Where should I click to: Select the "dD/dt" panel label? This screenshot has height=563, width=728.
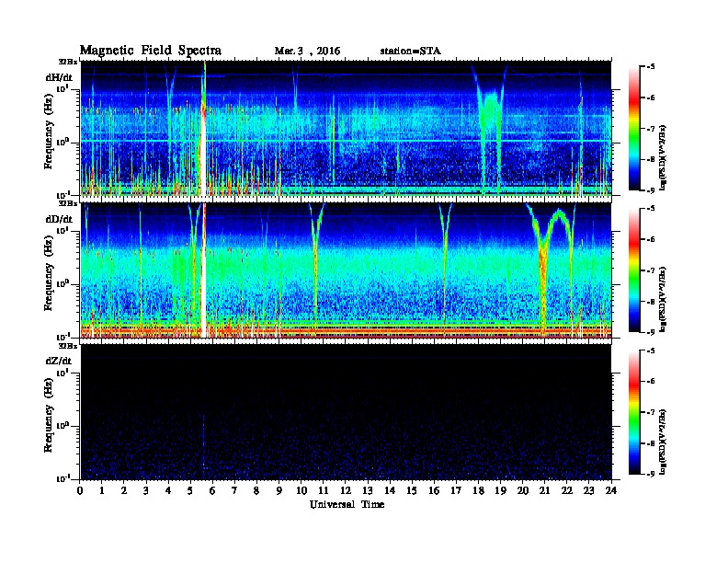[59, 219]
